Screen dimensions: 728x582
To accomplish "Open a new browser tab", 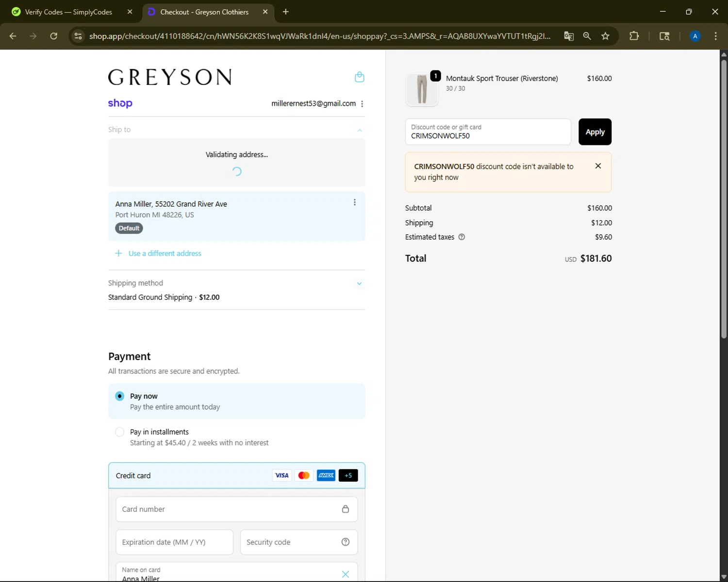I will pyautogui.click(x=286, y=12).
